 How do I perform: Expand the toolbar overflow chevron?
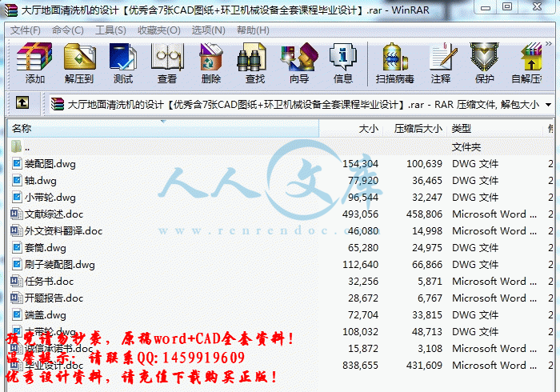(549, 43)
